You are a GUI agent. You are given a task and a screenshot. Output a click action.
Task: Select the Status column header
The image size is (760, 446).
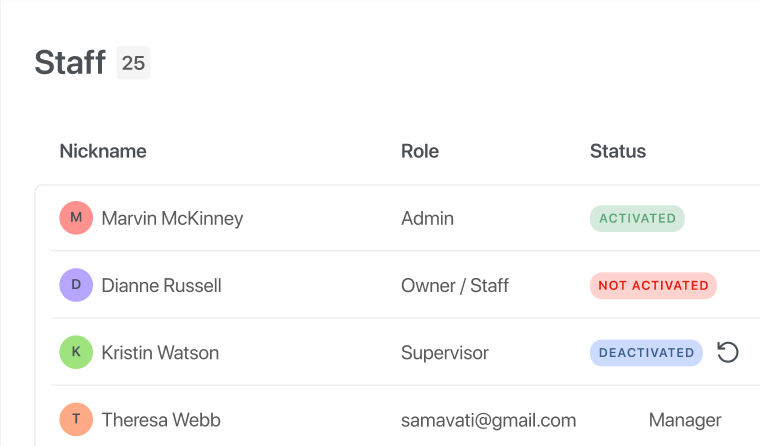click(x=618, y=151)
